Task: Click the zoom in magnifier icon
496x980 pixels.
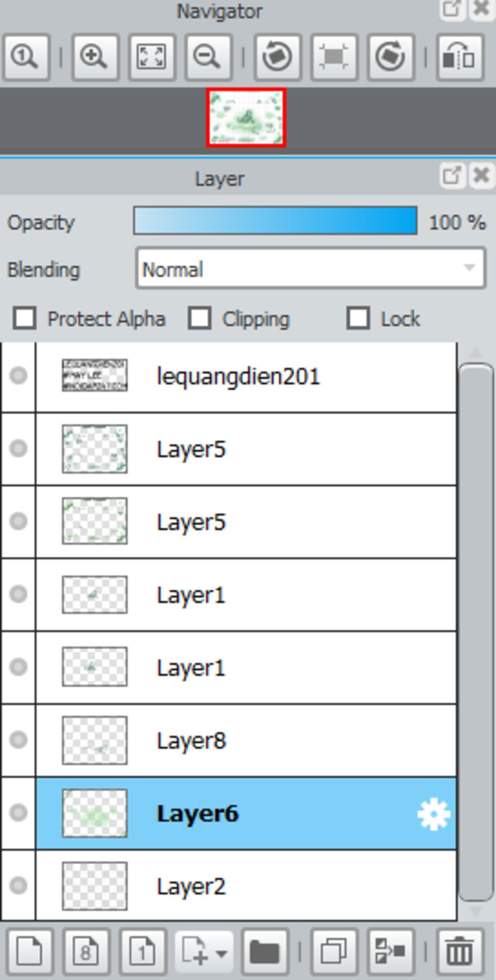Action: pyautogui.click(x=94, y=57)
